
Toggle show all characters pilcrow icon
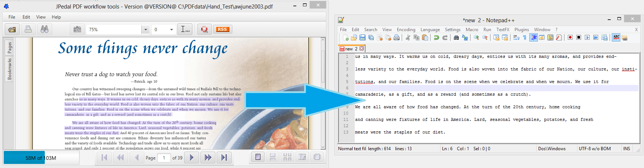pos(525,37)
